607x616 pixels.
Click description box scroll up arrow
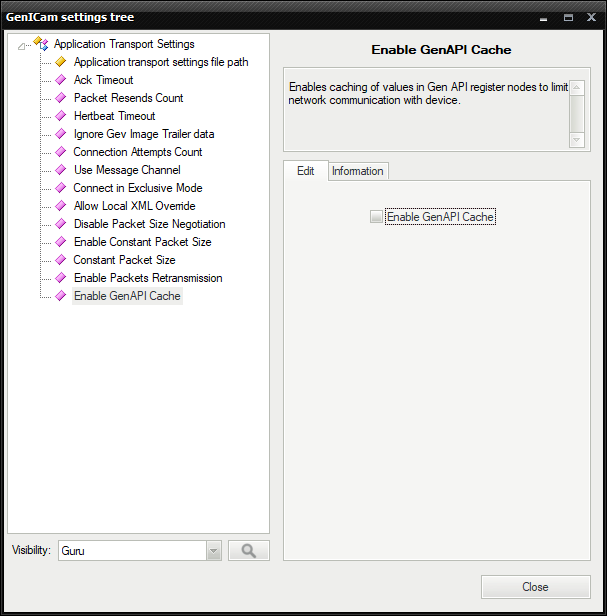(576, 88)
